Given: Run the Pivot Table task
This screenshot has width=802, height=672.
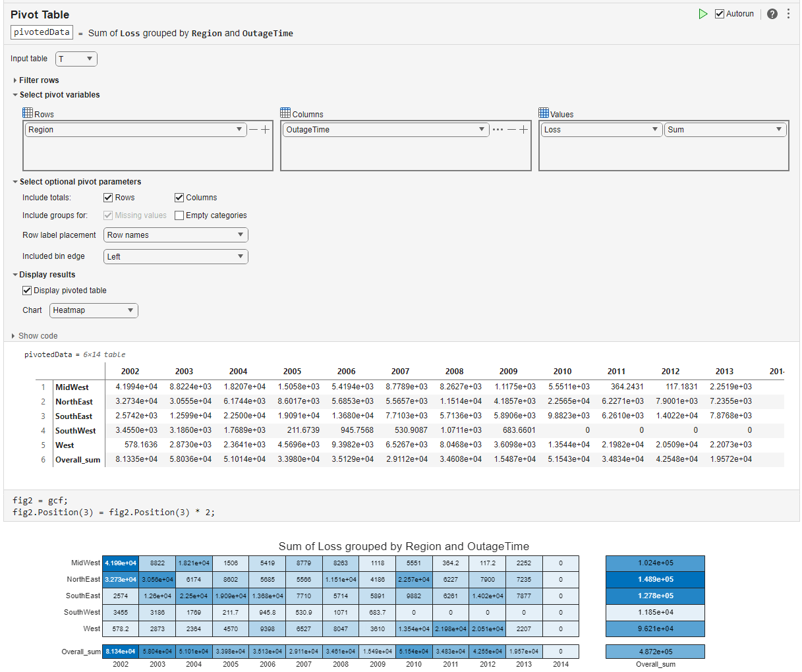Looking at the screenshot, I should (702, 13).
